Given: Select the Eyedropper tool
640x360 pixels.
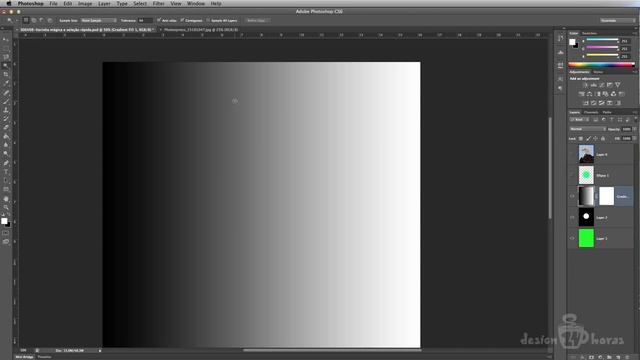Looking at the screenshot, I should (x=6, y=83).
